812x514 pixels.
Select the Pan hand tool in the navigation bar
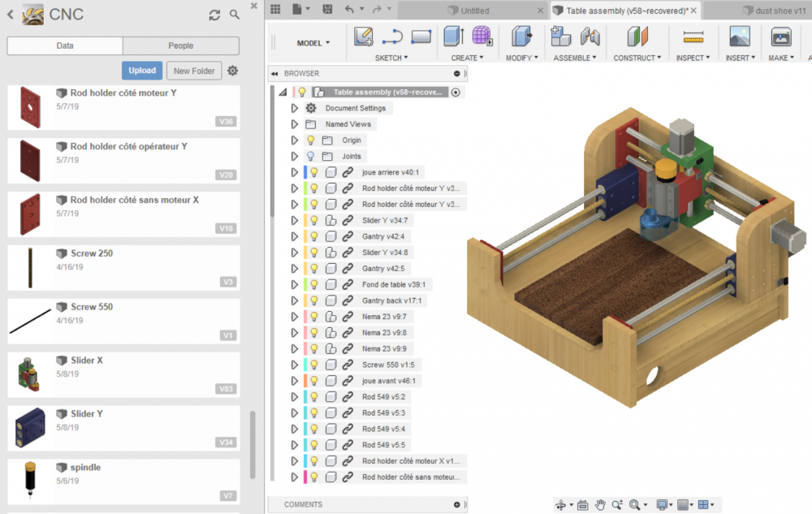coord(599,504)
